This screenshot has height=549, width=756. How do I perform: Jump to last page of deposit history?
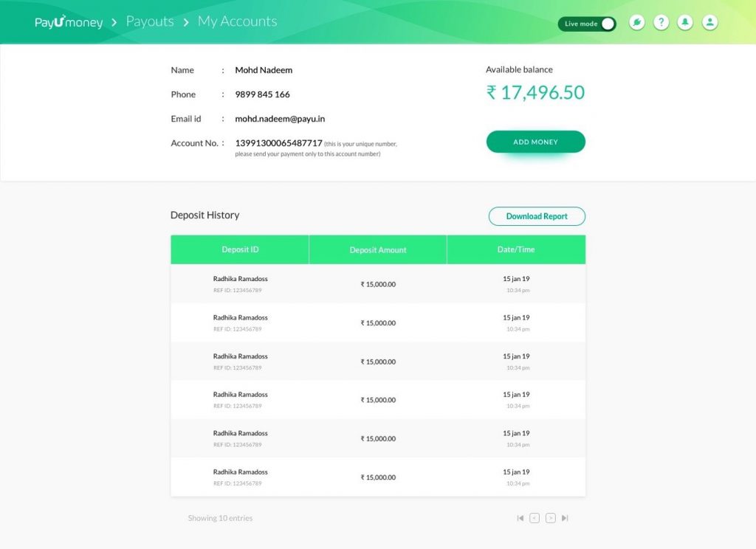[x=564, y=518]
